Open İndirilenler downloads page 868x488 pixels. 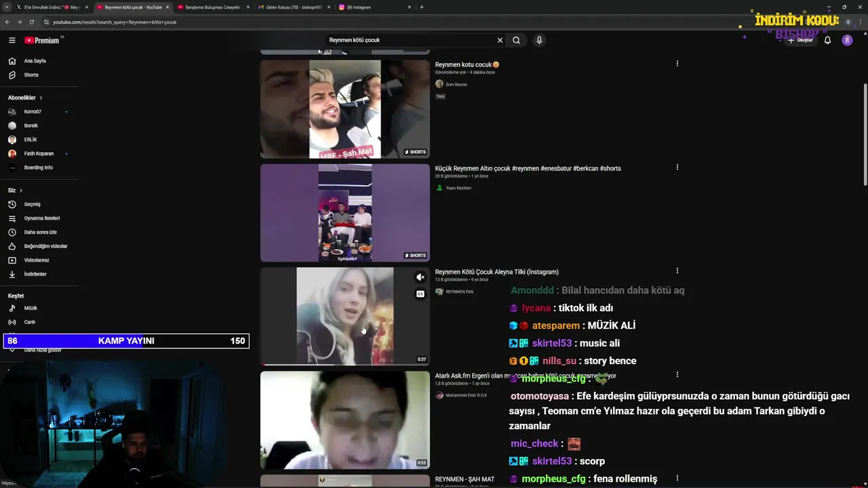click(35, 274)
